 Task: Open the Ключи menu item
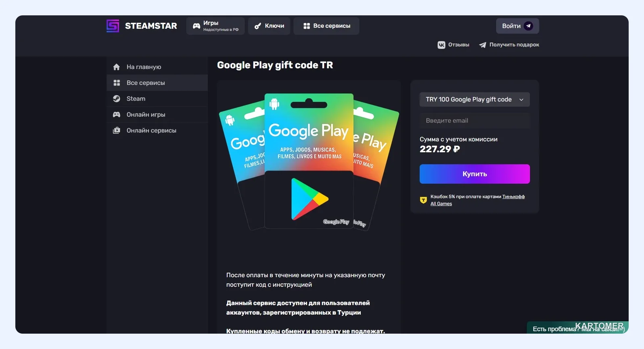click(x=269, y=26)
